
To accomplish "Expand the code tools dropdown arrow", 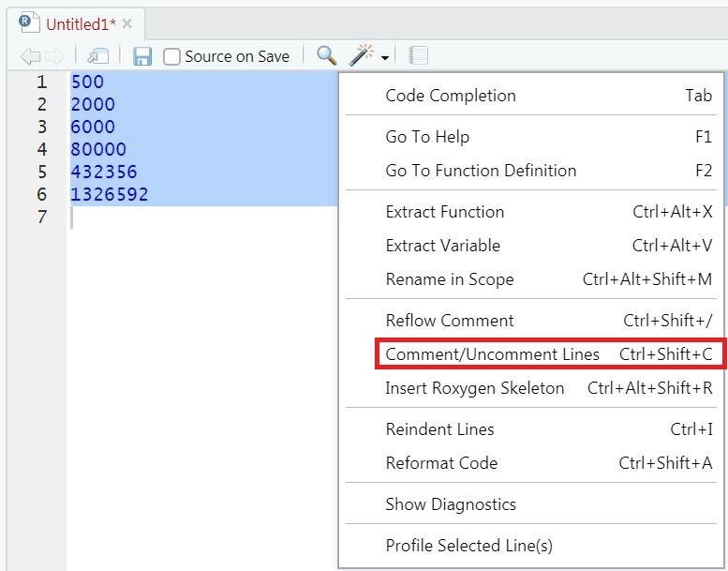I will point(385,58).
